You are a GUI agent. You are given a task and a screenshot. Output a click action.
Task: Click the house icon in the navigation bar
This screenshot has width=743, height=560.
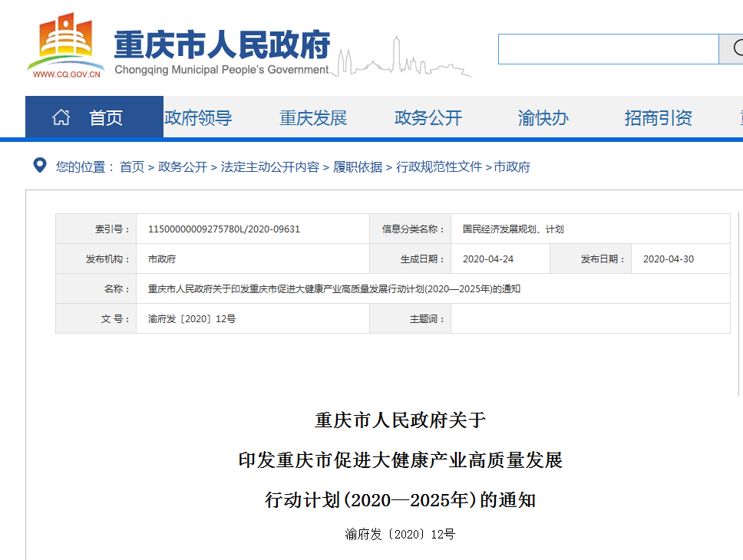[x=61, y=117]
